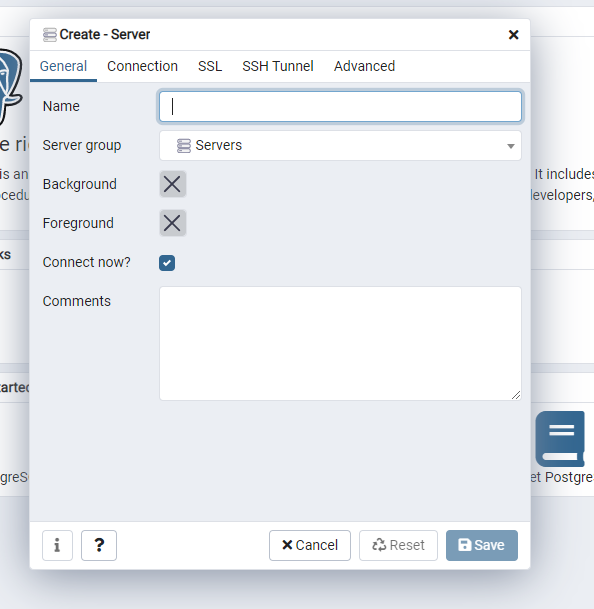Viewport: 594px width, 609px height.
Task: Grab the Comments box resize handle
Action: 516,395
